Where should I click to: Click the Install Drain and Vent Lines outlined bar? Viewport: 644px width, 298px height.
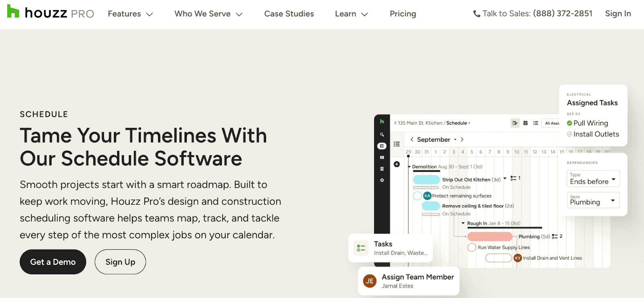[498, 258]
